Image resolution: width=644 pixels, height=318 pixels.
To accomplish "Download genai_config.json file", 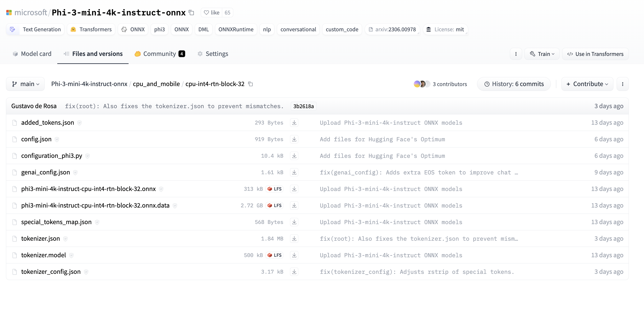I will pos(294,172).
